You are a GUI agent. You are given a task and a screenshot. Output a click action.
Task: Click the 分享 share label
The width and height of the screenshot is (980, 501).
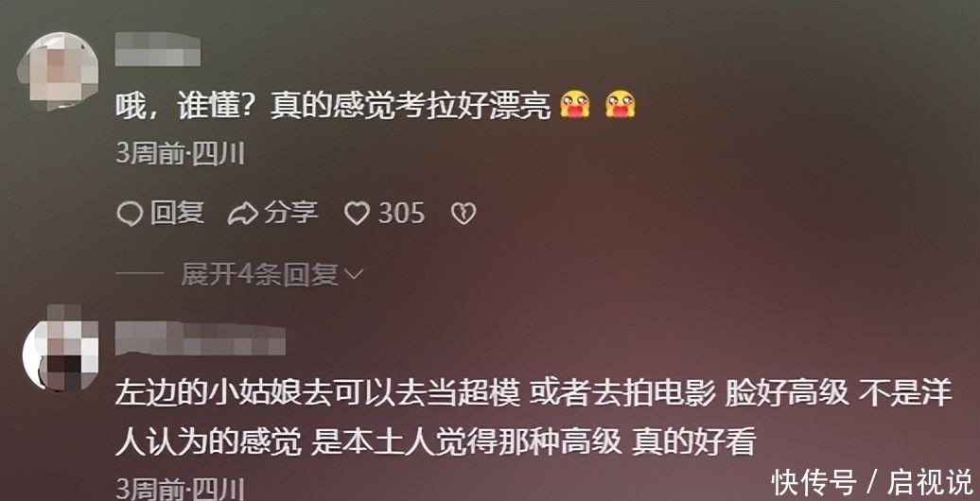pyautogui.click(x=290, y=214)
